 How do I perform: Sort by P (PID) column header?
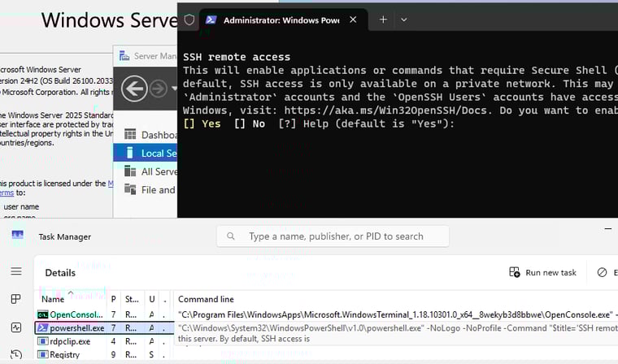(x=114, y=299)
